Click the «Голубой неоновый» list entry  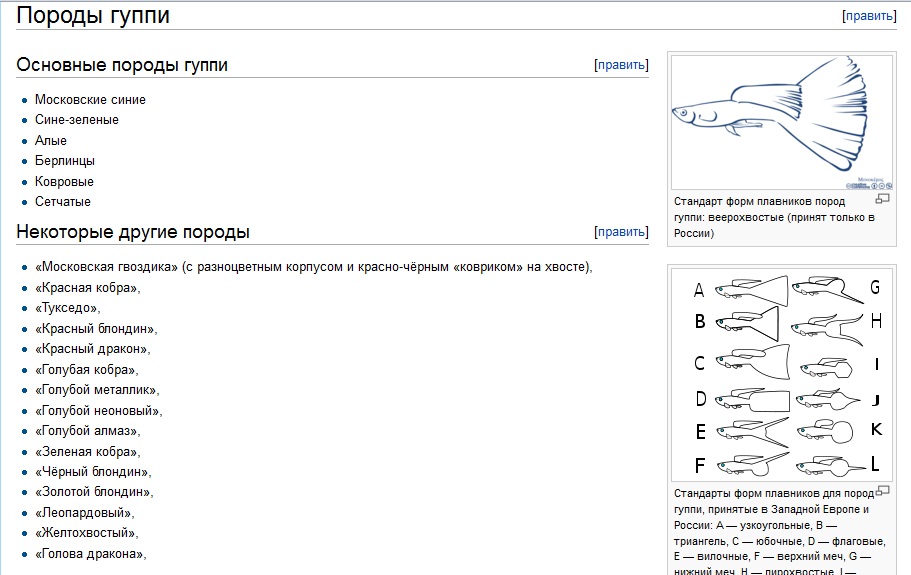[98, 411]
